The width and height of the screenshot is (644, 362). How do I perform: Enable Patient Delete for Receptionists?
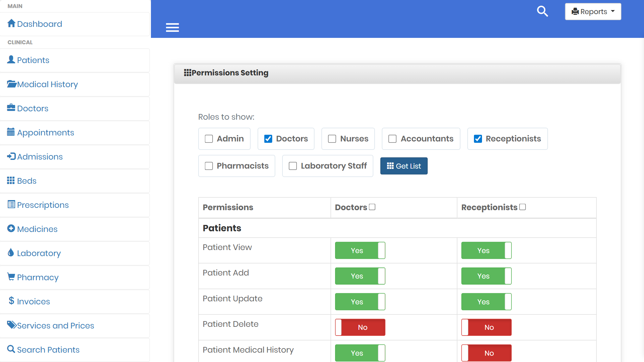(486, 327)
